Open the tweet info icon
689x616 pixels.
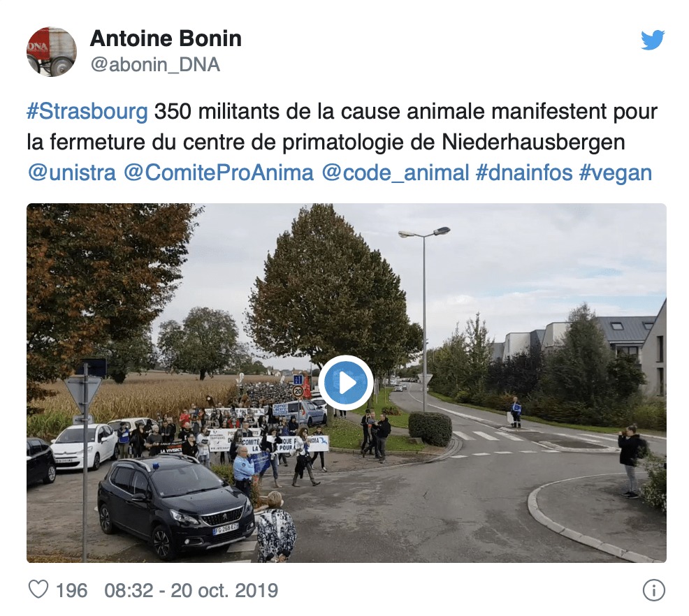[654, 591]
